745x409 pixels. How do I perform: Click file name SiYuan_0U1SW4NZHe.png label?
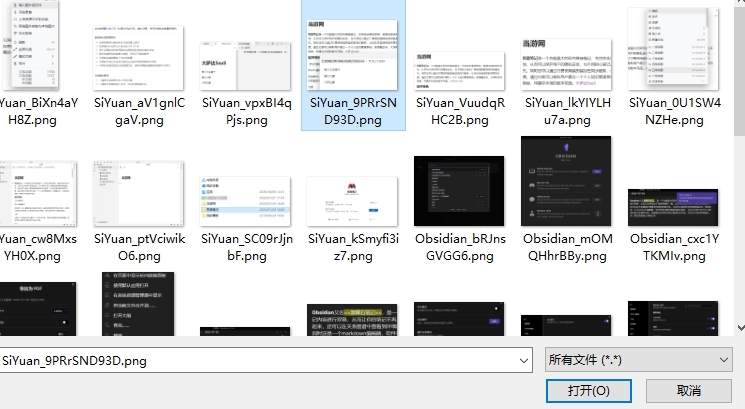click(674, 112)
